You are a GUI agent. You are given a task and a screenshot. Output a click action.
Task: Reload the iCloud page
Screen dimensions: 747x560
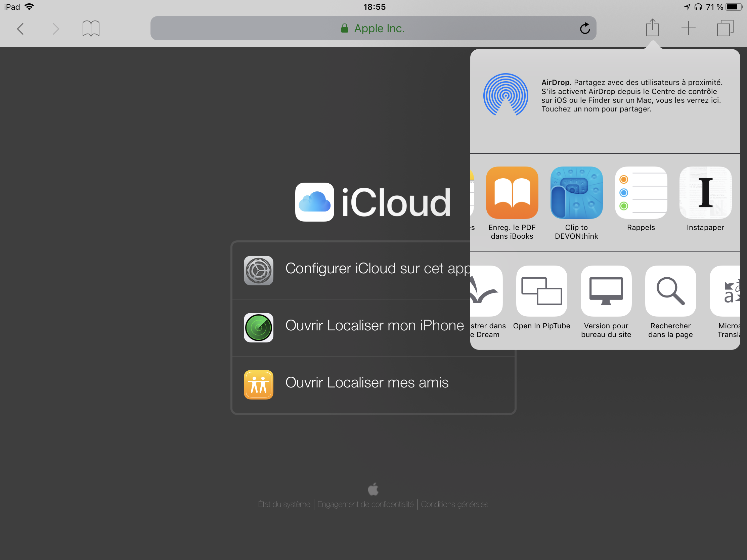pos(584,28)
